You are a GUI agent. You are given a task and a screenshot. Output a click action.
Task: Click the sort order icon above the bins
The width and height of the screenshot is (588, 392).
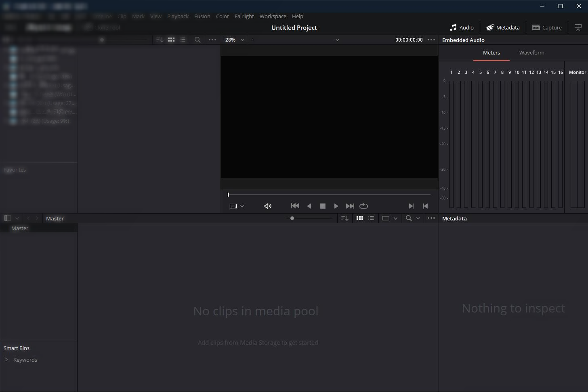pyautogui.click(x=345, y=218)
